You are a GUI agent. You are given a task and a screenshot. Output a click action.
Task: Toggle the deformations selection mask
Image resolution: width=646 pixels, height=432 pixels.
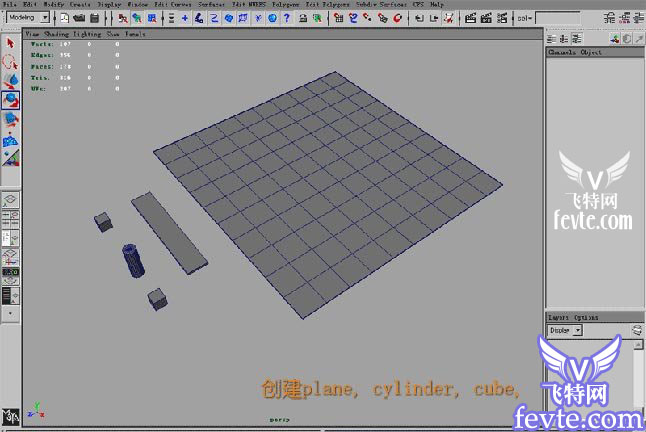click(243, 18)
